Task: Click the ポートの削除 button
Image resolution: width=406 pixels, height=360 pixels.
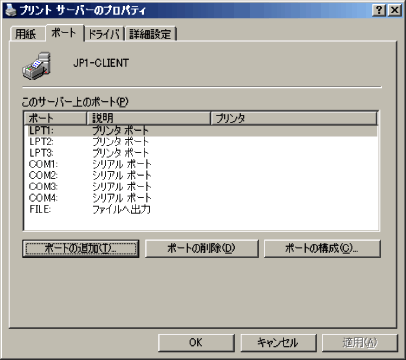Action: click(x=202, y=248)
